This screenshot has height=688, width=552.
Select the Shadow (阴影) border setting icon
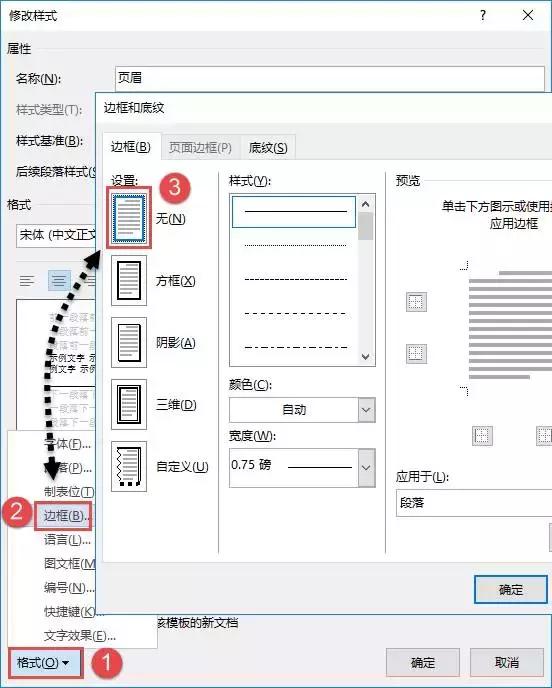click(x=129, y=342)
